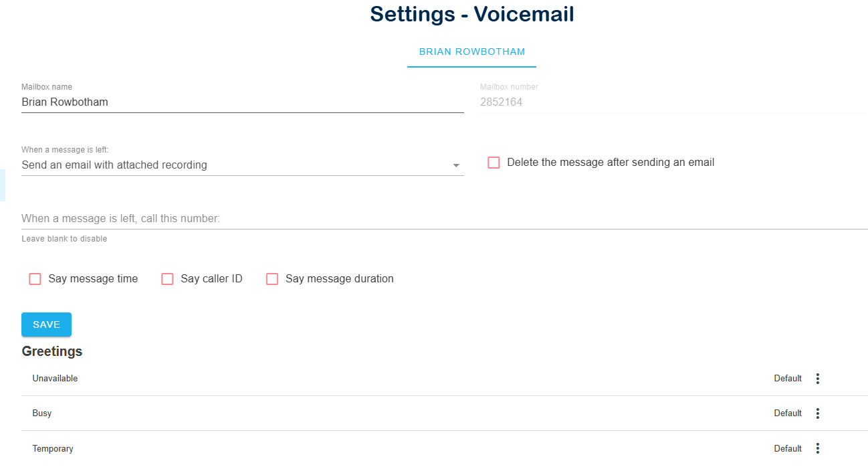
Task: Open the 'Send an email with attached recording' select
Action: tap(242, 165)
